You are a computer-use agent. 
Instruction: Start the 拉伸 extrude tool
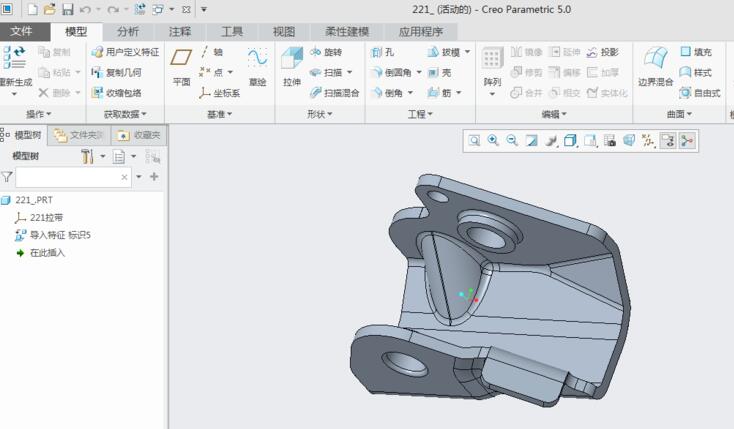click(x=292, y=67)
